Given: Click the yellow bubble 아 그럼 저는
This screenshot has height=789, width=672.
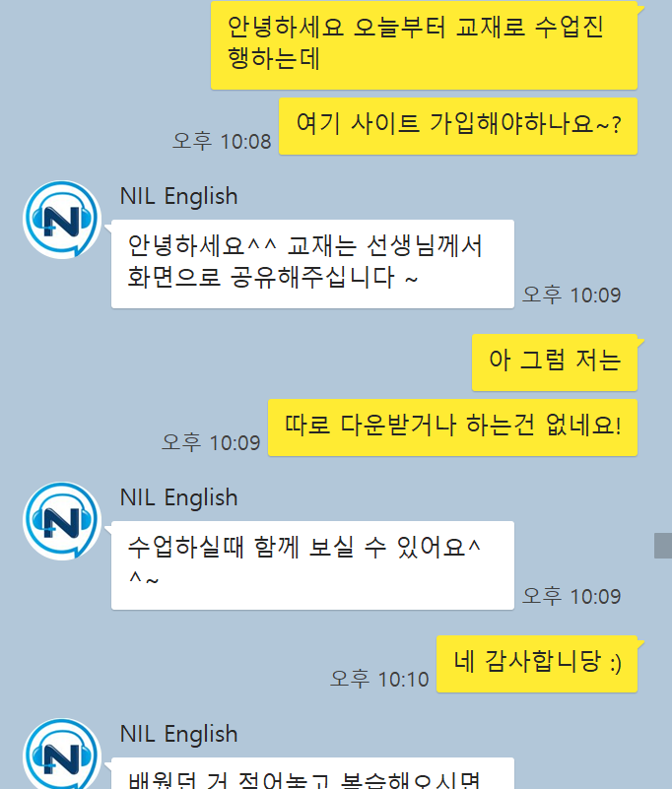Looking at the screenshot, I should tap(555, 362).
